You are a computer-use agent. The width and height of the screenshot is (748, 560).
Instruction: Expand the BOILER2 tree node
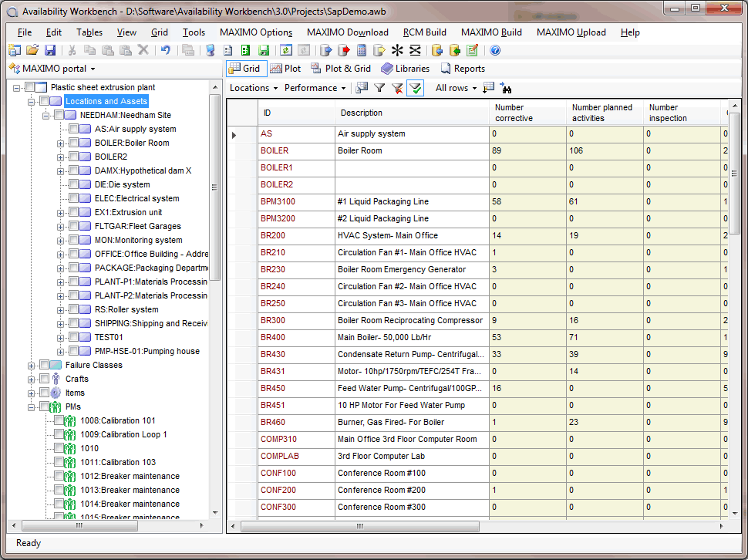pos(59,156)
